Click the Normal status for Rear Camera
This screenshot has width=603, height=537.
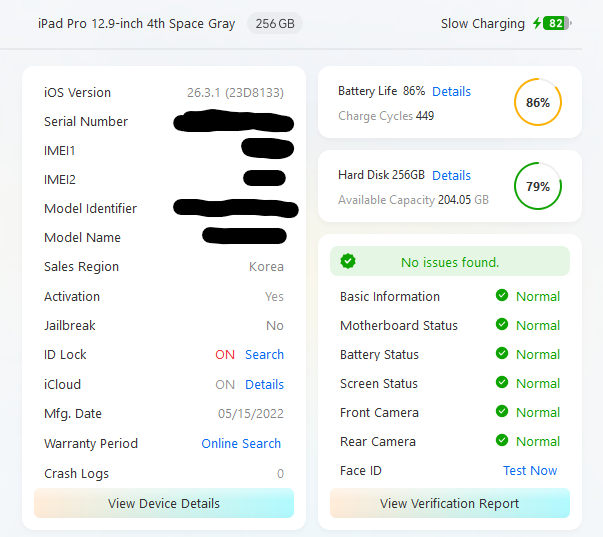[538, 441]
